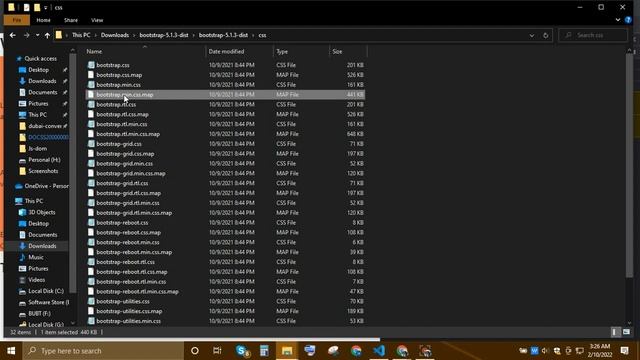Open Task View on the taskbar
This screenshot has height=360, width=640.
(217, 351)
